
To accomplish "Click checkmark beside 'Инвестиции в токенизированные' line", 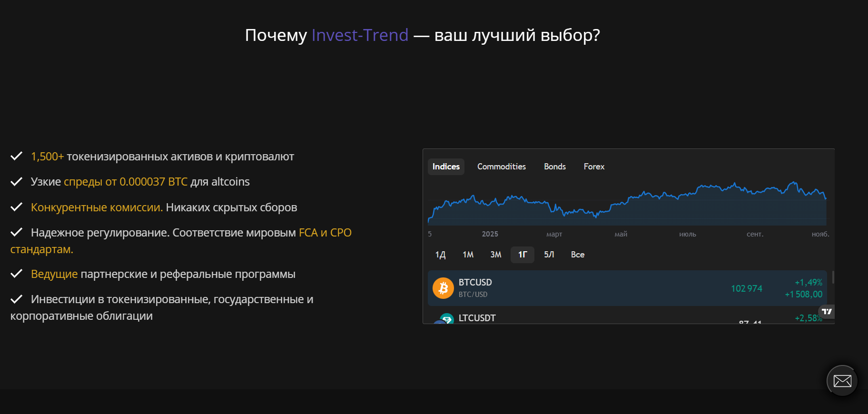I will click(17, 299).
